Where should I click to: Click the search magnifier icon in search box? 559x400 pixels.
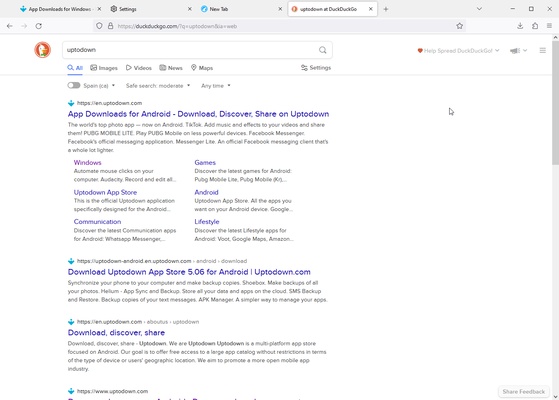tap(323, 50)
